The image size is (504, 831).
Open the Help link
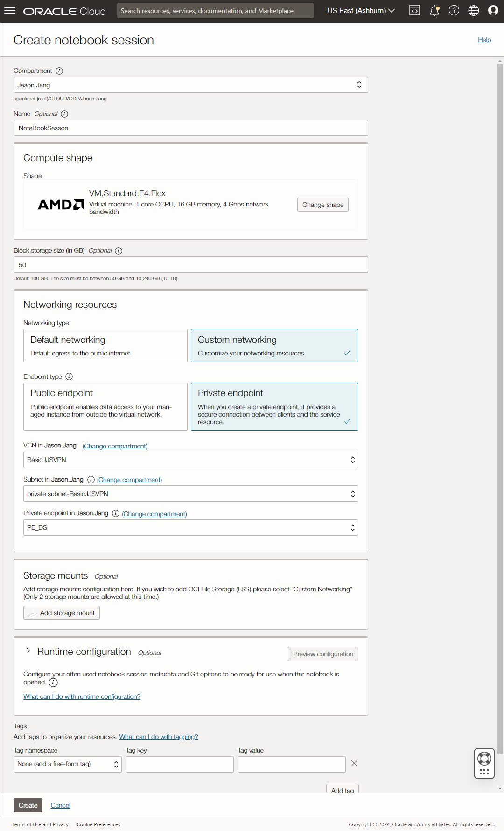point(484,40)
